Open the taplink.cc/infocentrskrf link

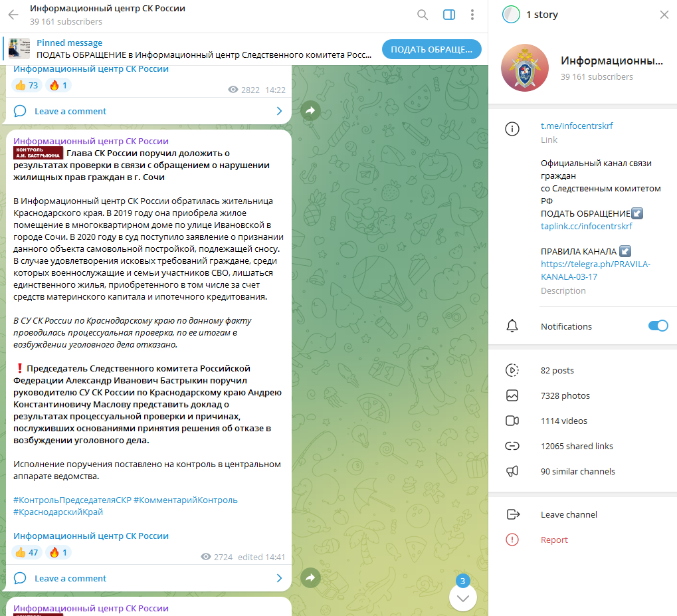[x=587, y=226]
